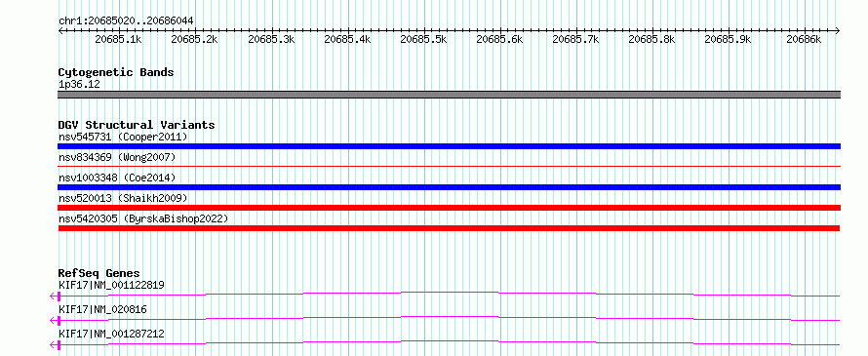Click the left arrowhead of NM_020816 transcript
The height and width of the screenshot is (356, 868).
point(54,321)
